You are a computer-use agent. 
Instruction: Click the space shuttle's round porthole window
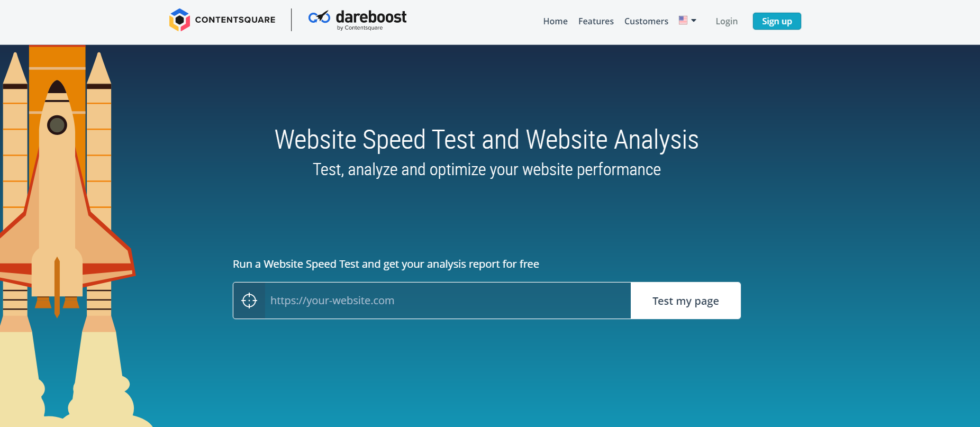tap(57, 125)
